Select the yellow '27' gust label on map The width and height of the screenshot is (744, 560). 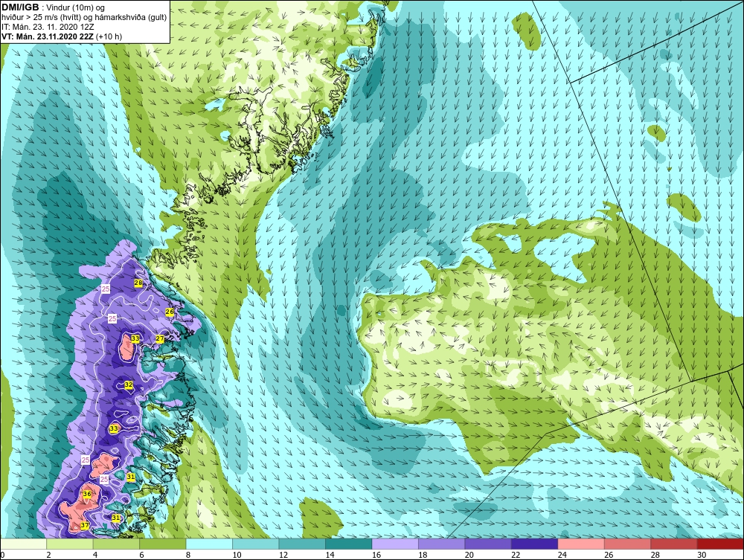click(160, 338)
